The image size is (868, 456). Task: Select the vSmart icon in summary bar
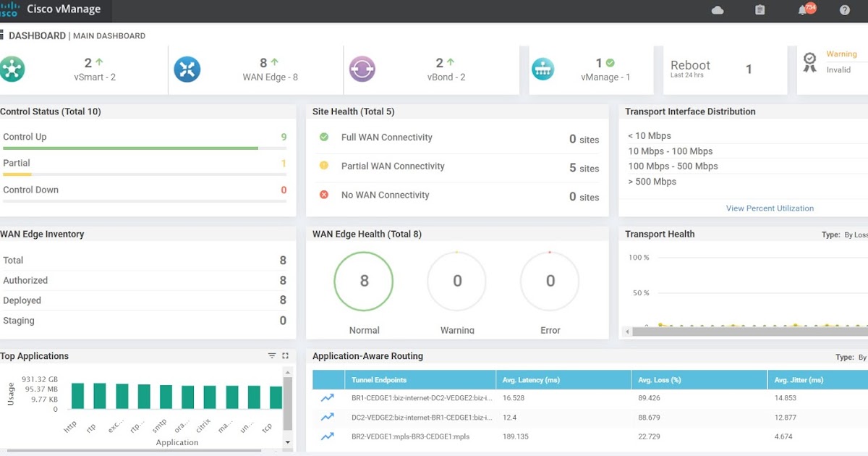tap(13, 69)
